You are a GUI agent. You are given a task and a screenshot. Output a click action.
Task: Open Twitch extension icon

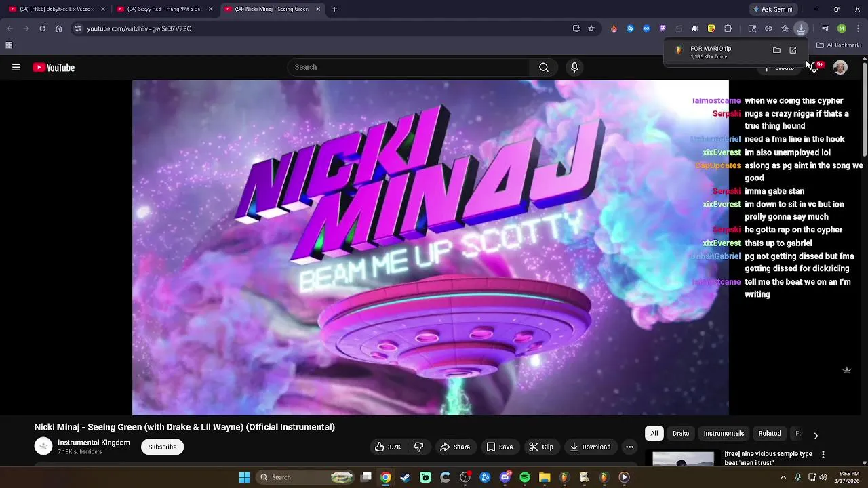click(663, 28)
